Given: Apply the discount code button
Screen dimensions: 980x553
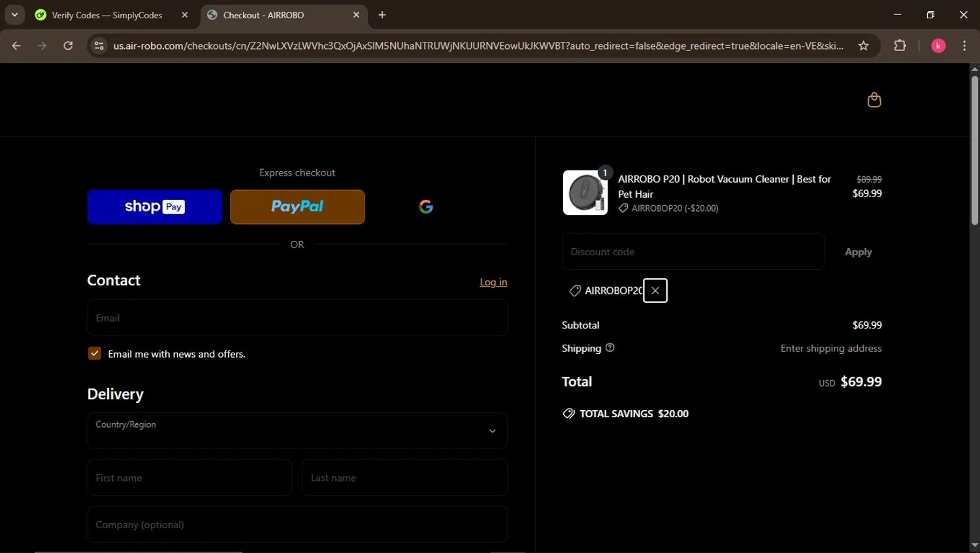Looking at the screenshot, I should pyautogui.click(x=858, y=252).
